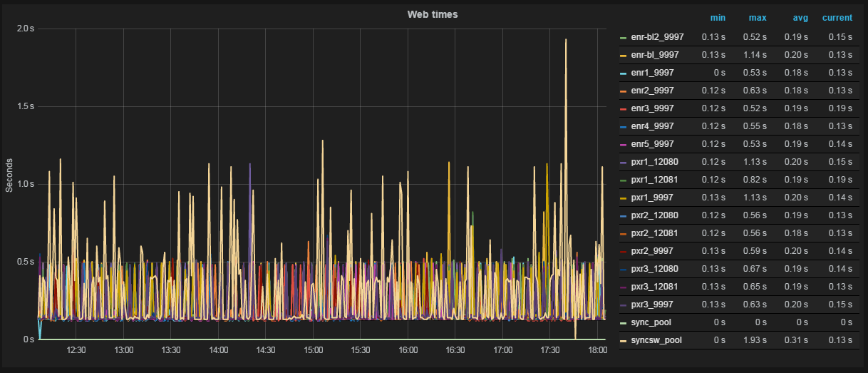Open the Web times panel title menu
The image size is (868, 373).
[433, 14]
